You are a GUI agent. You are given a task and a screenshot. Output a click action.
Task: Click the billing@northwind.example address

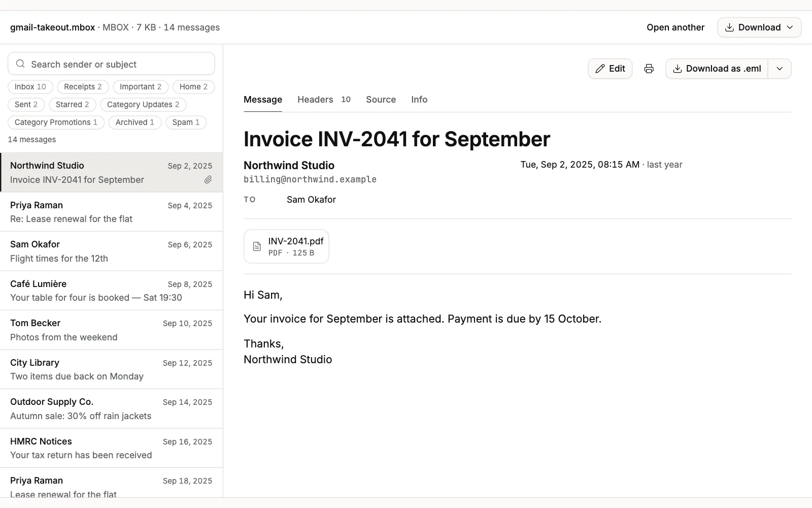coord(310,179)
